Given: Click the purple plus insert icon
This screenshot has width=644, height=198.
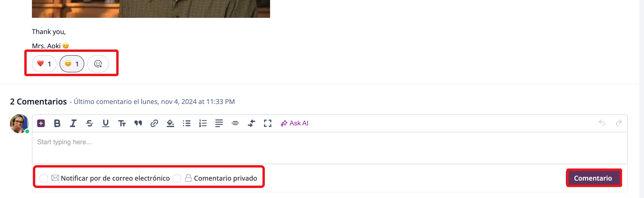Looking at the screenshot, I should [x=41, y=123].
